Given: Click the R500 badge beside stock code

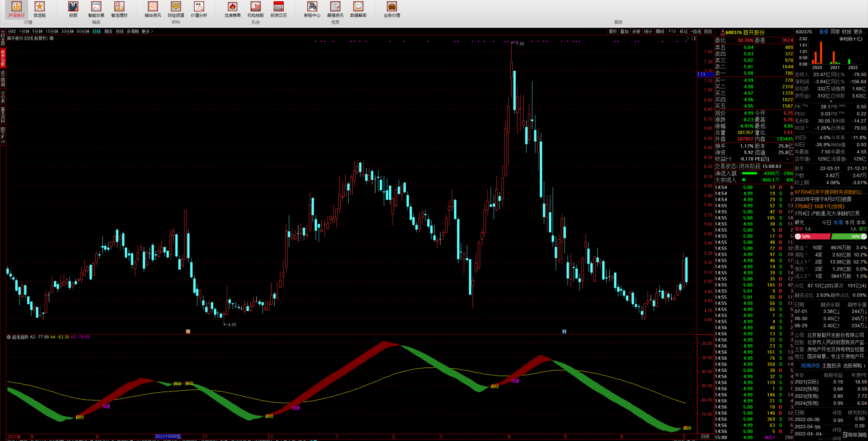Looking at the screenshot, I should (722, 32).
